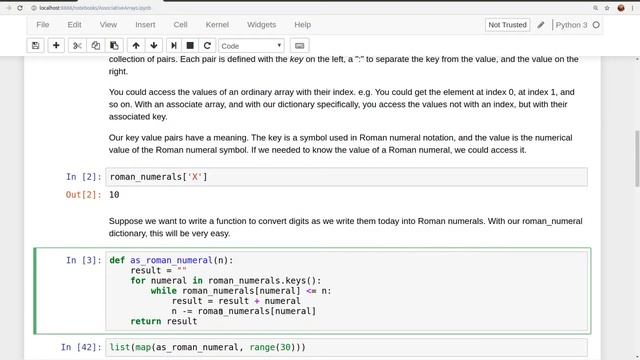Click the output value 10
The height and width of the screenshot is (360, 640).
114,195
